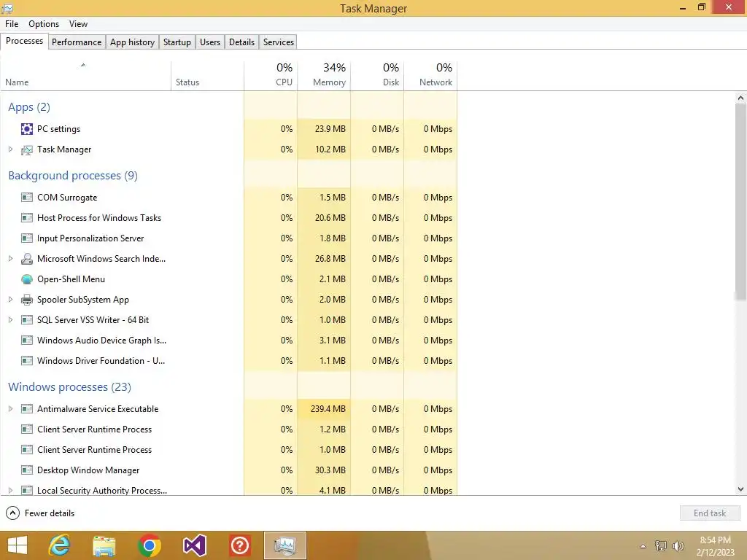The height and width of the screenshot is (560, 747).
Task: Click the SQL Server VSS Writer icon
Action: tap(27, 320)
